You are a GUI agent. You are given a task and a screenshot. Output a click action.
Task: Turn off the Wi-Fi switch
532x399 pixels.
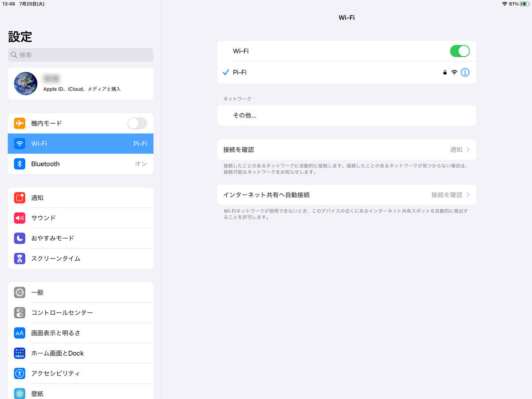click(460, 51)
